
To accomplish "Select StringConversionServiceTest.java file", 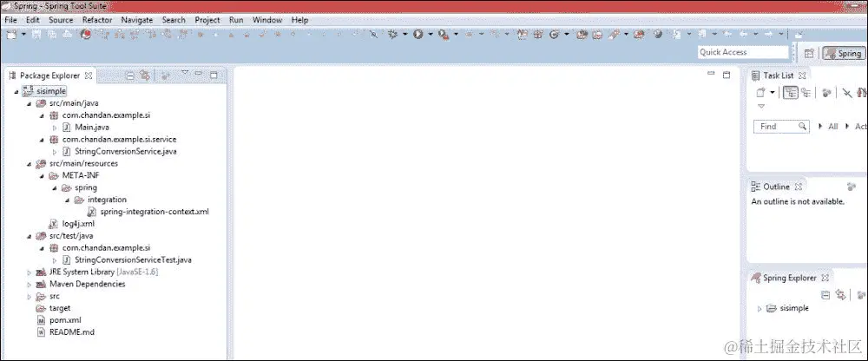I will coord(127,259).
